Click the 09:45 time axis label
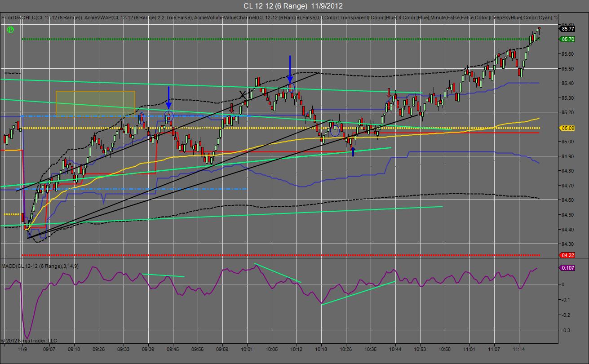This screenshot has width=589, height=364. [x=173, y=349]
